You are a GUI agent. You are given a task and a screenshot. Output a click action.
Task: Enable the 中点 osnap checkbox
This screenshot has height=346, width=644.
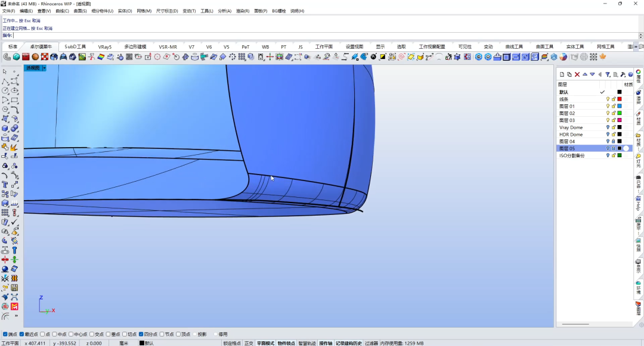coord(55,334)
